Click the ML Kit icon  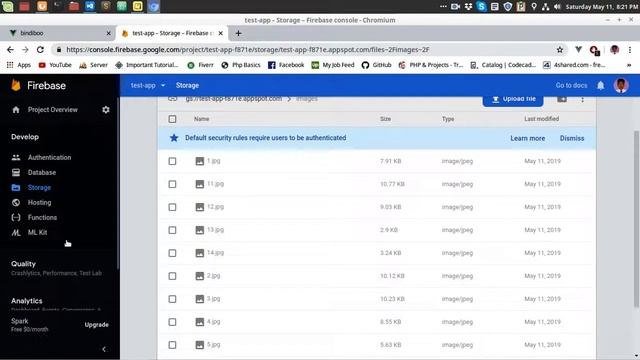tap(16, 233)
